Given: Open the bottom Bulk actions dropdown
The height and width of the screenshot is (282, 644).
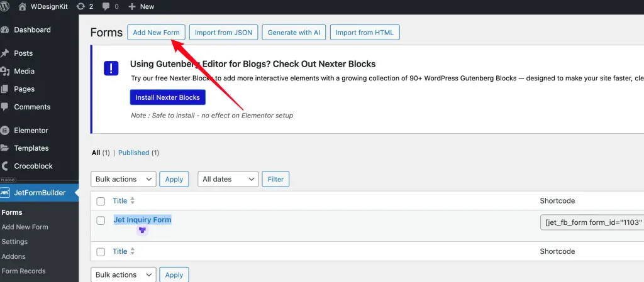Looking at the screenshot, I should pos(123,274).
